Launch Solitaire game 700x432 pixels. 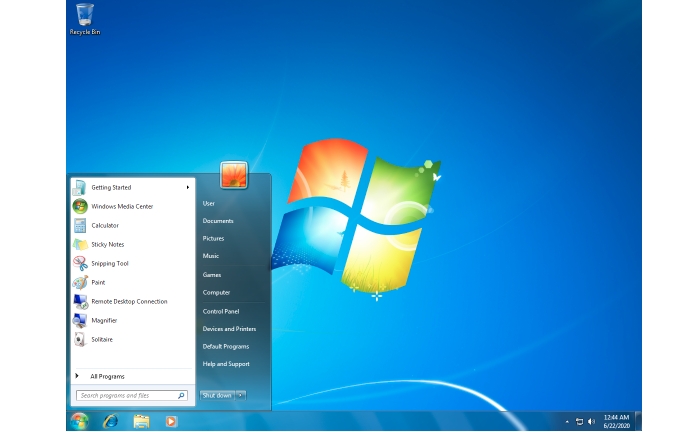[101, 339]
